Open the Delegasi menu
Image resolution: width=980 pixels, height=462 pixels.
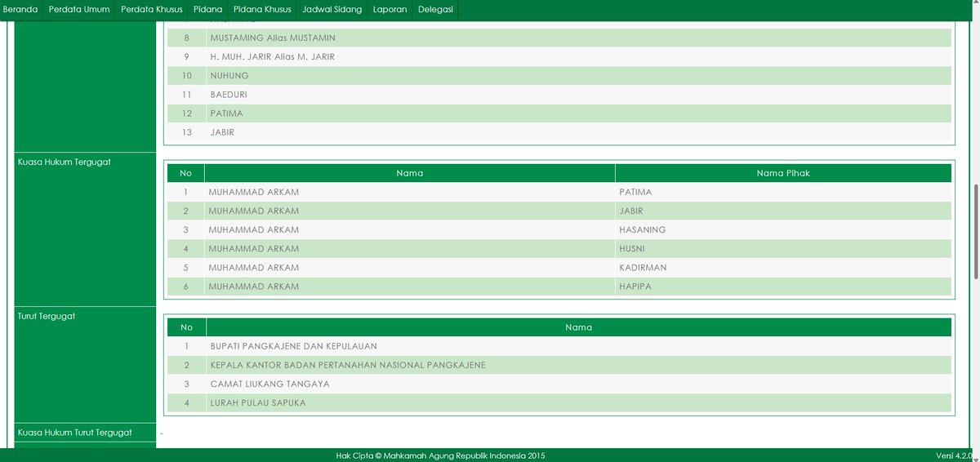435,10
